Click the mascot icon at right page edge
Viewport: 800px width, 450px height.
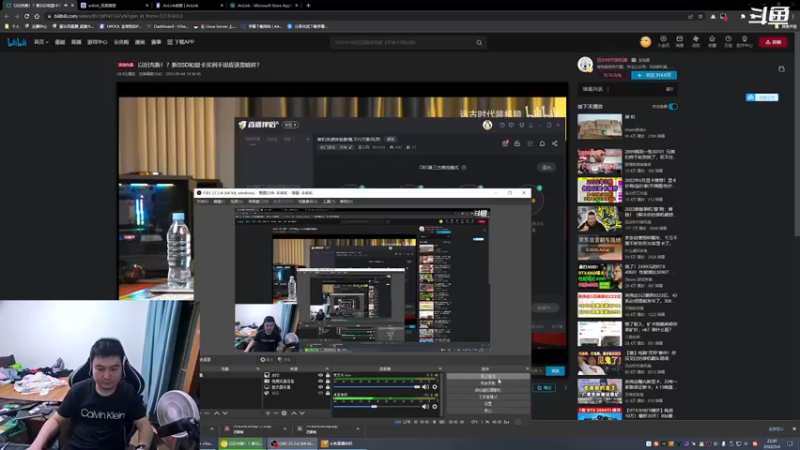tap(781, 68)
